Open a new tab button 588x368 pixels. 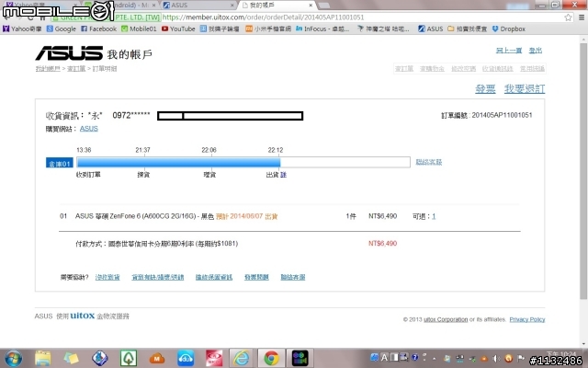click(x=323, y=6)
